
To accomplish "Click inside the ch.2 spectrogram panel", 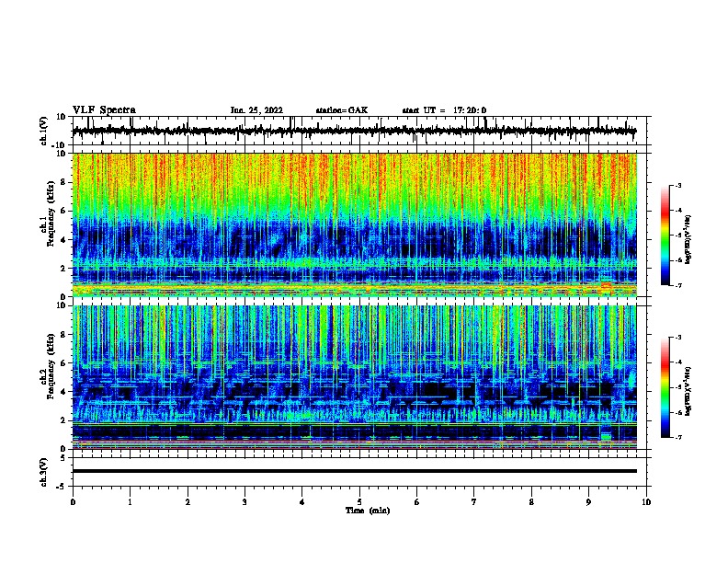I will click(x=354, y=377).
